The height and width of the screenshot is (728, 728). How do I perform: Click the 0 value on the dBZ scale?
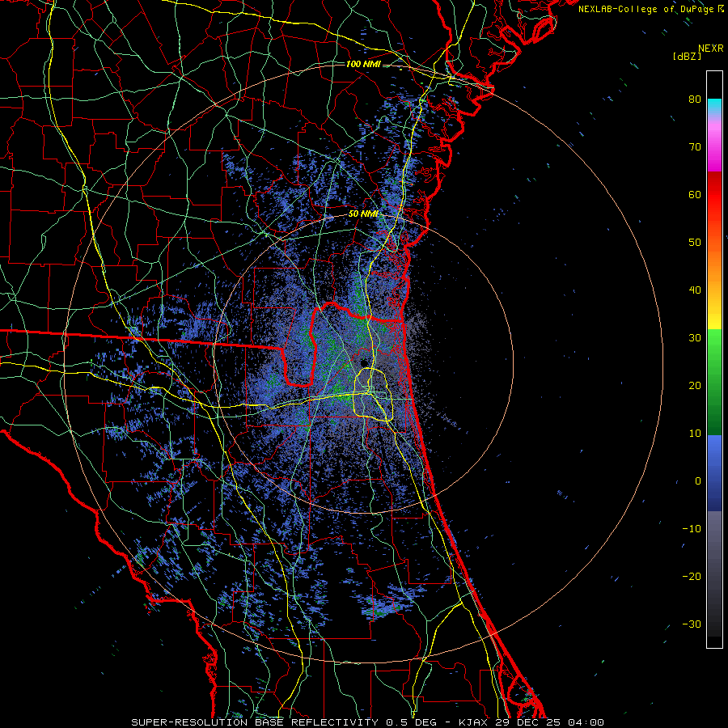(698, 481)
